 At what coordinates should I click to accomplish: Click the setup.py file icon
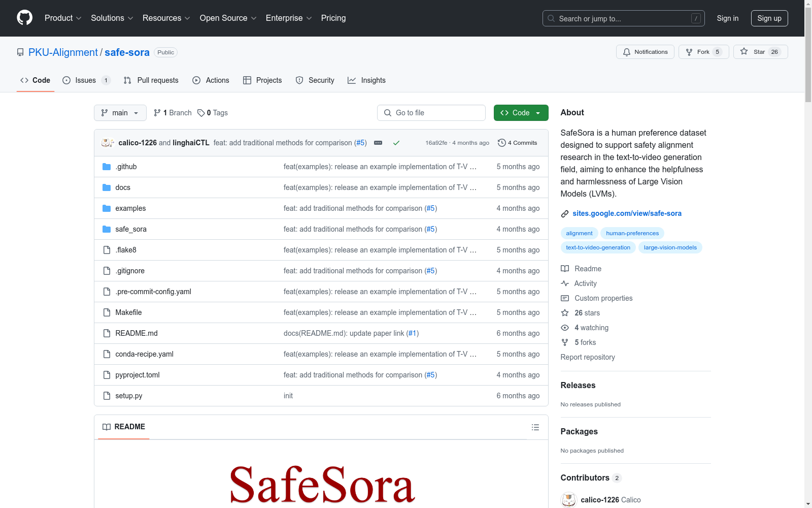(x=107, y=396)
